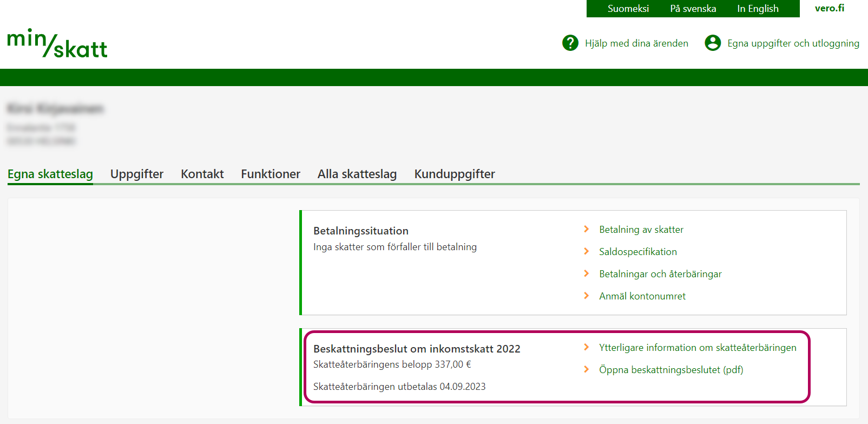
Task: Click the question mark help icon
Action: [x=570, y=43]
